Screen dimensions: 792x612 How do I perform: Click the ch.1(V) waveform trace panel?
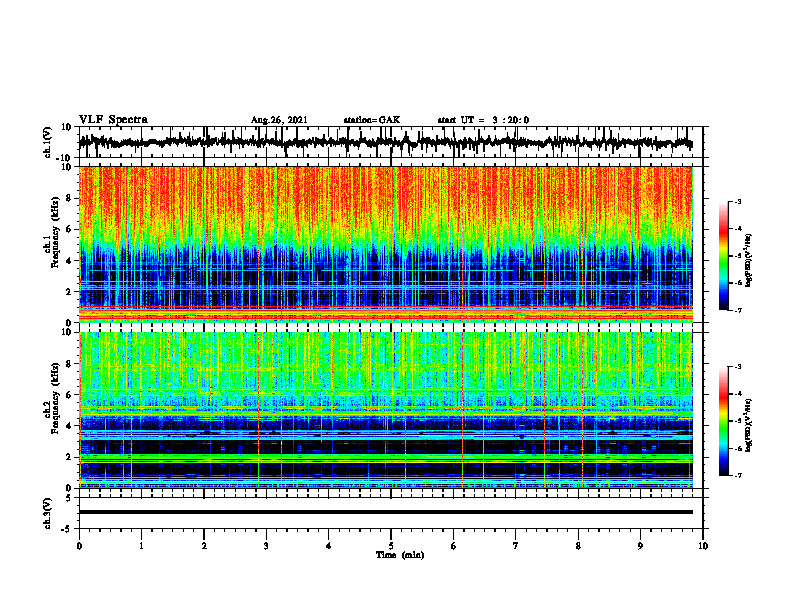coord(391,142)
